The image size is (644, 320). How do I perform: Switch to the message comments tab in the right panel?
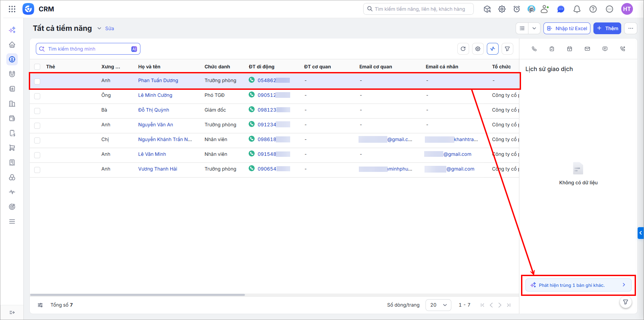click(605, 49)
